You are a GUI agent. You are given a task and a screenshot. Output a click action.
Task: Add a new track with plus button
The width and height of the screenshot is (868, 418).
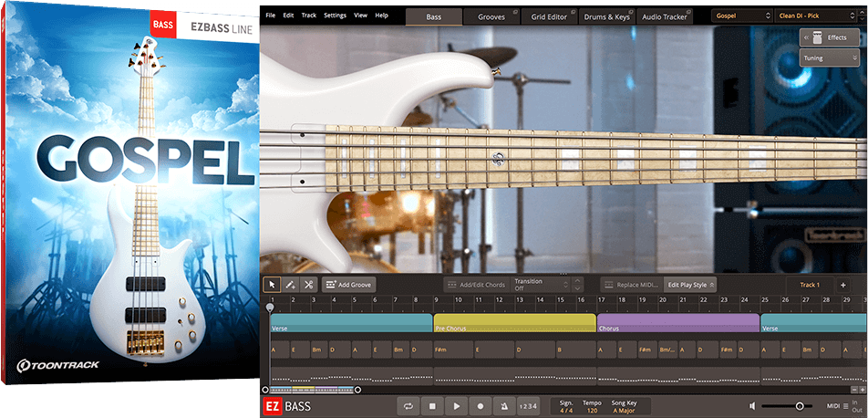click(842, 285)
